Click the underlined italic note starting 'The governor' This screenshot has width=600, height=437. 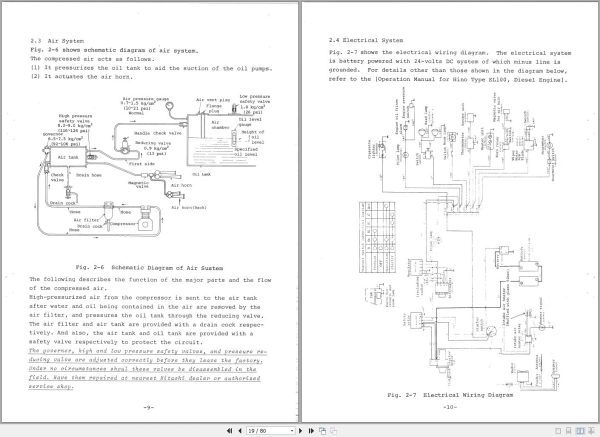[x=148, y=369]
